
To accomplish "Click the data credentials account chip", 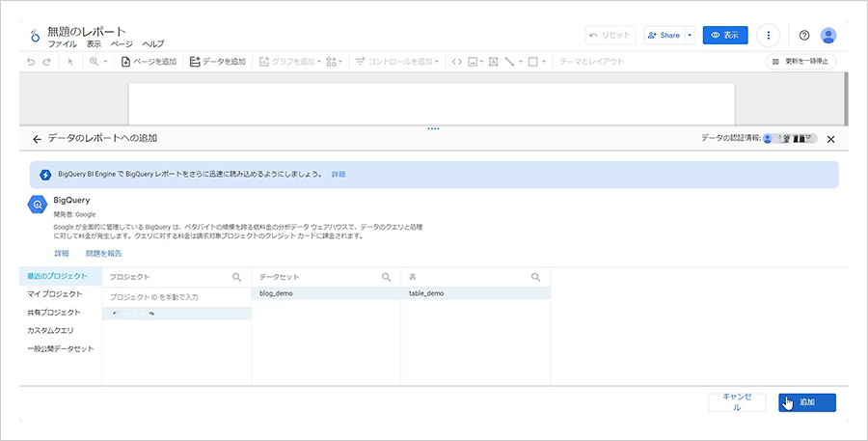I will (x=790, y=139).
